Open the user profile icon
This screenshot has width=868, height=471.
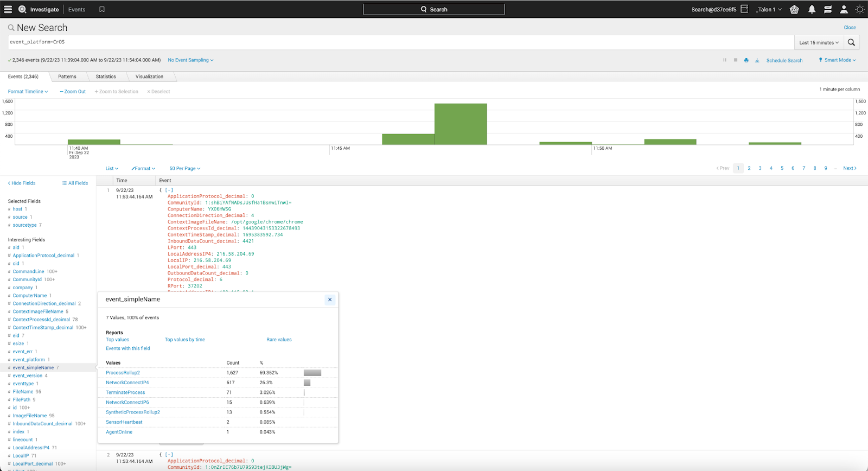pos(844,9)
